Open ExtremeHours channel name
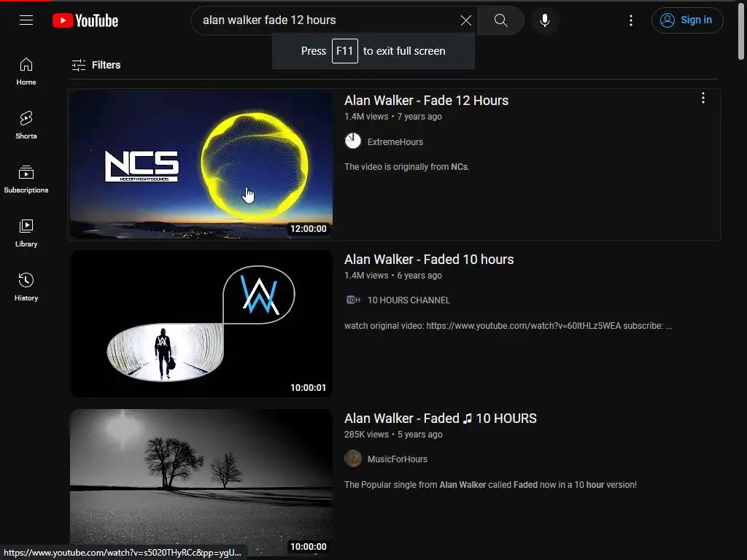The image size is (747, 560). pos(395,142)
